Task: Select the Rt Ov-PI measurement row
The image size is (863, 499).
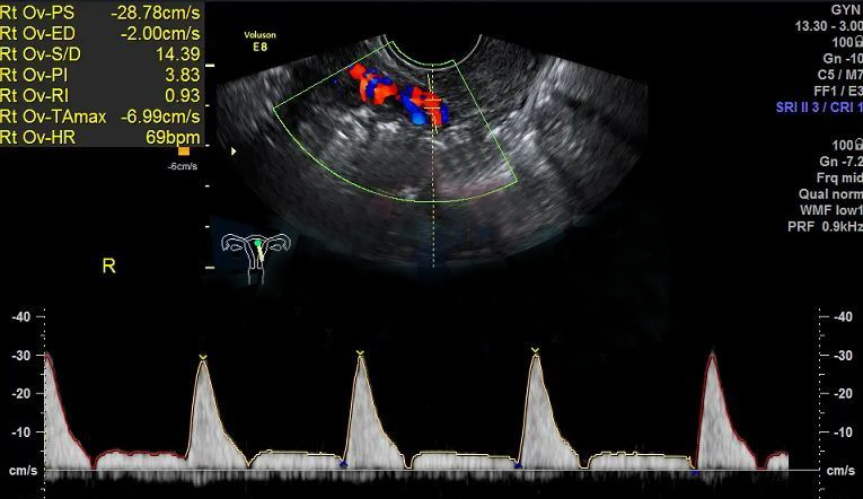Action: (101, 75)
